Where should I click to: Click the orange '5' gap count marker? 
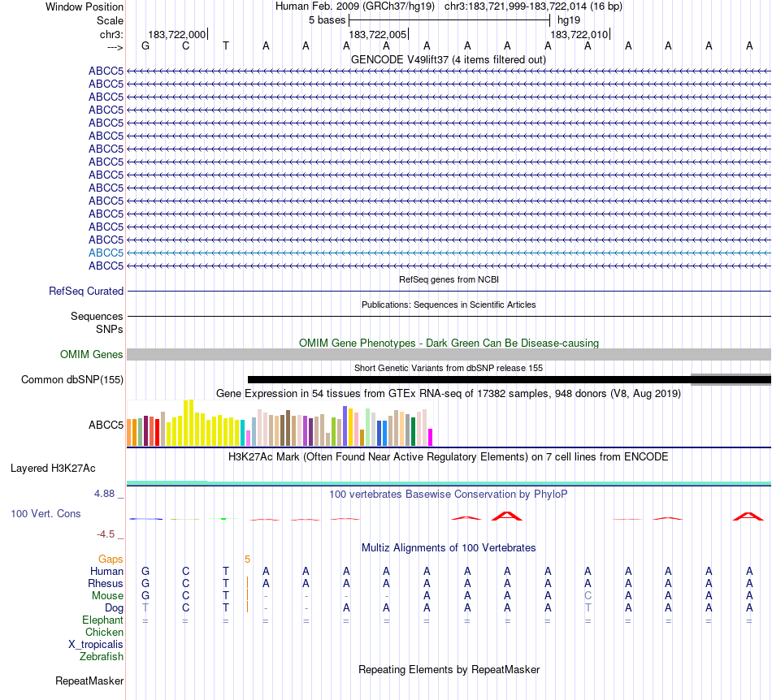click(247, 560)
